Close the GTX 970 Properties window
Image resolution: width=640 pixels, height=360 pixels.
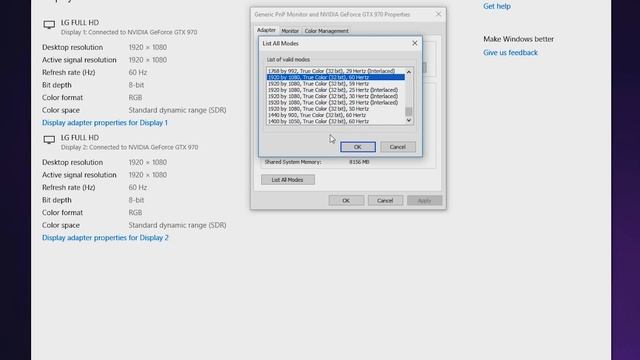pyautogui.click(x=438, y=14)
